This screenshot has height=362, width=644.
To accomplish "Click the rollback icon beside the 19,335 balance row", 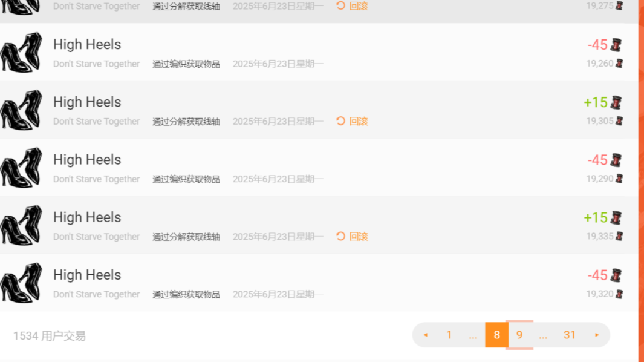I will pyautogui.click(x=340, y=236).
